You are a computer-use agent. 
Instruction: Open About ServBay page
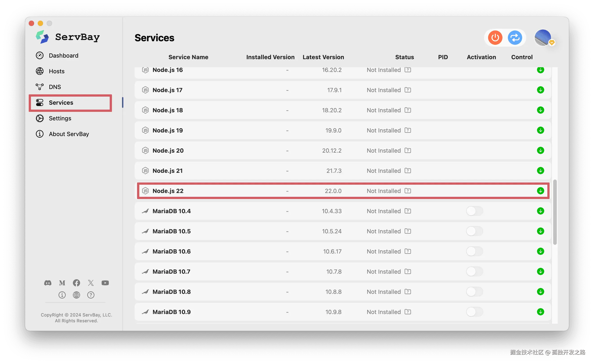point(69,134)
